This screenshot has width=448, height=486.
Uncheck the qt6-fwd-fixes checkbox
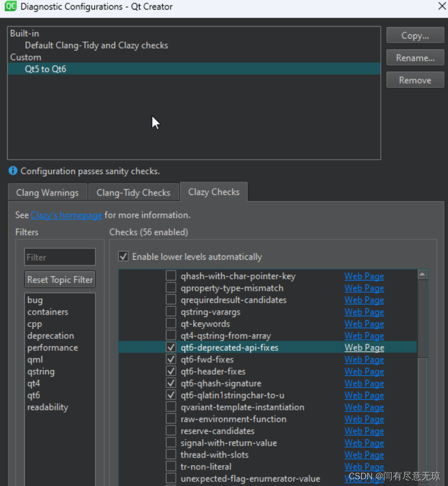click(171, 359)
